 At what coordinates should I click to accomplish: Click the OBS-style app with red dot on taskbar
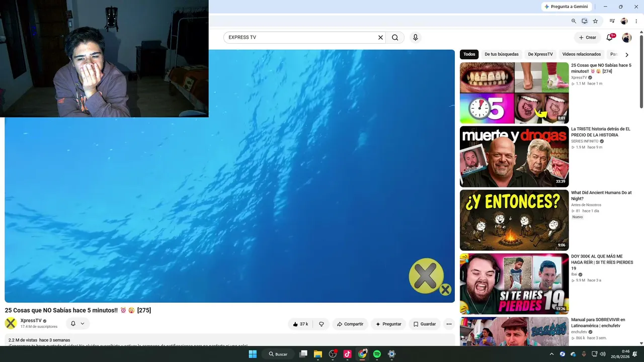coord(333,354)
